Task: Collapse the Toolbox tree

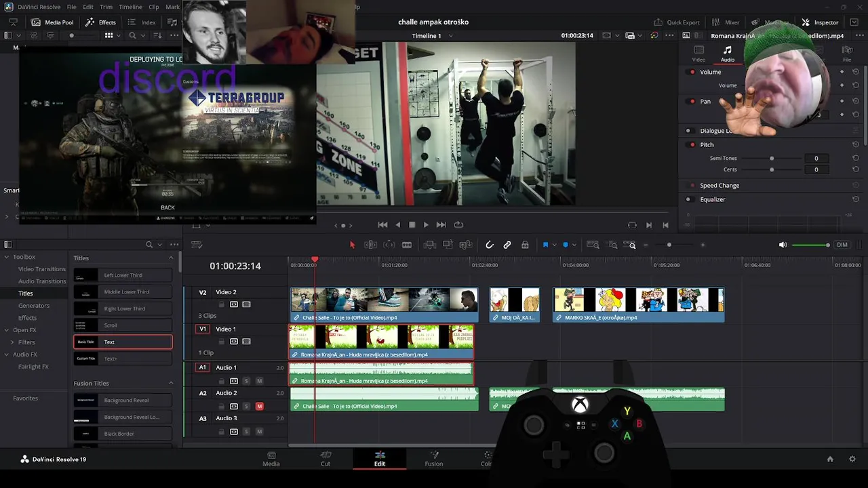Action: (x=7, y=257)
